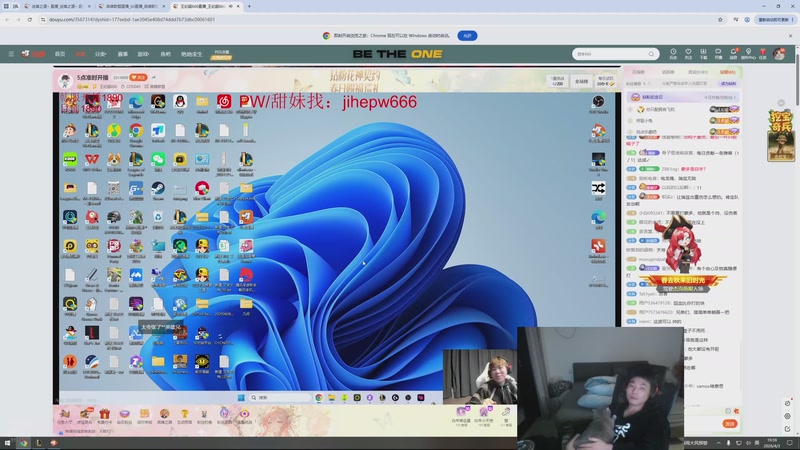Open the creator center location-pin icon

click(748, 54)
